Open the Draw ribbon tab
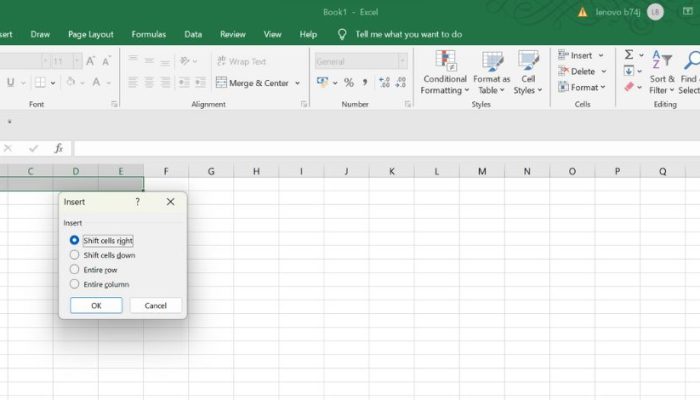The image size is (700, 400). (x=40, y=34)
